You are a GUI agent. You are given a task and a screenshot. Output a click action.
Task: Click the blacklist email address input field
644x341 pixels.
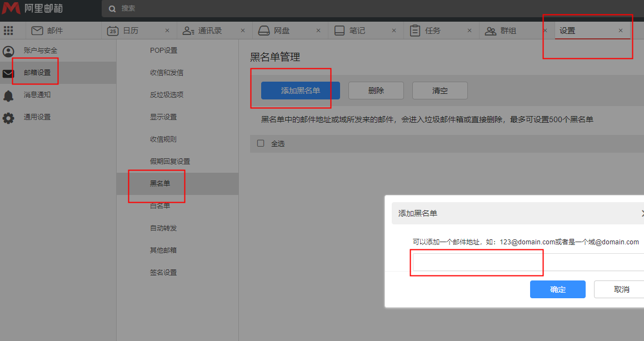pos(528,263)
